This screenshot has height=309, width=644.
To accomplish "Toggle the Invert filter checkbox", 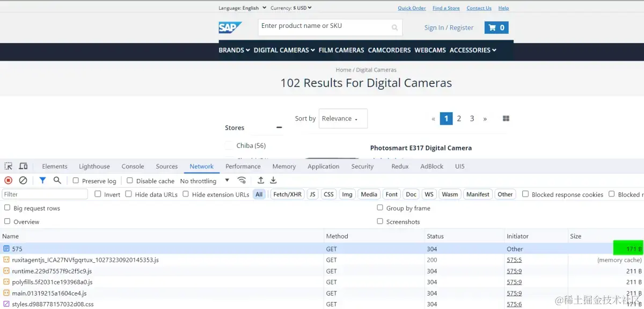I will click(x=98, y=194).
